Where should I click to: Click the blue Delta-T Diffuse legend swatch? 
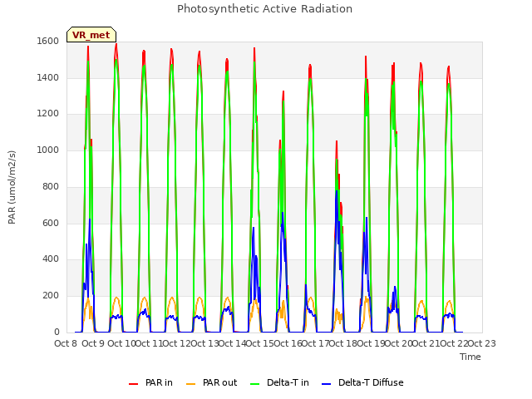pyautogui.click(x=326, y=383)
